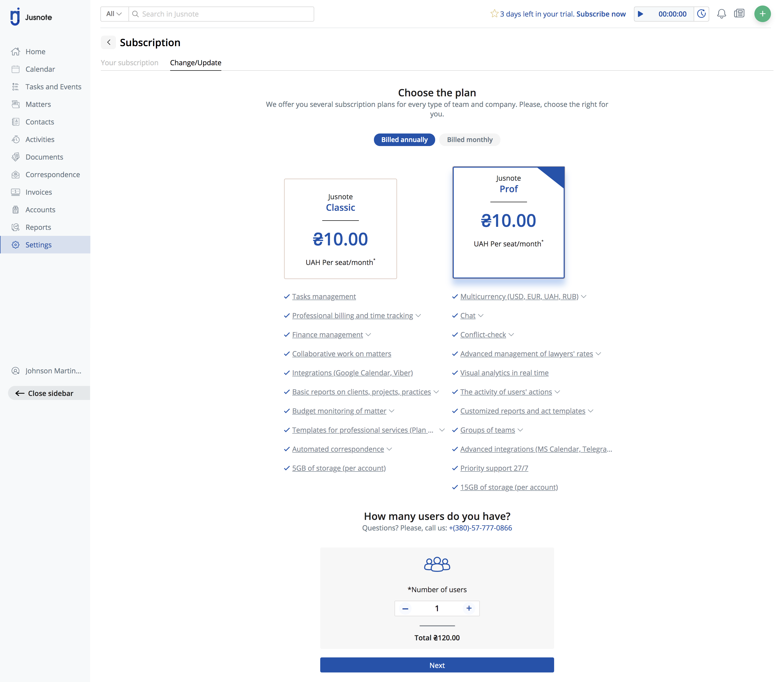Screen dimensions: 784x682
Task: Expand Finance management details
Action: click(x=368, y=334)
